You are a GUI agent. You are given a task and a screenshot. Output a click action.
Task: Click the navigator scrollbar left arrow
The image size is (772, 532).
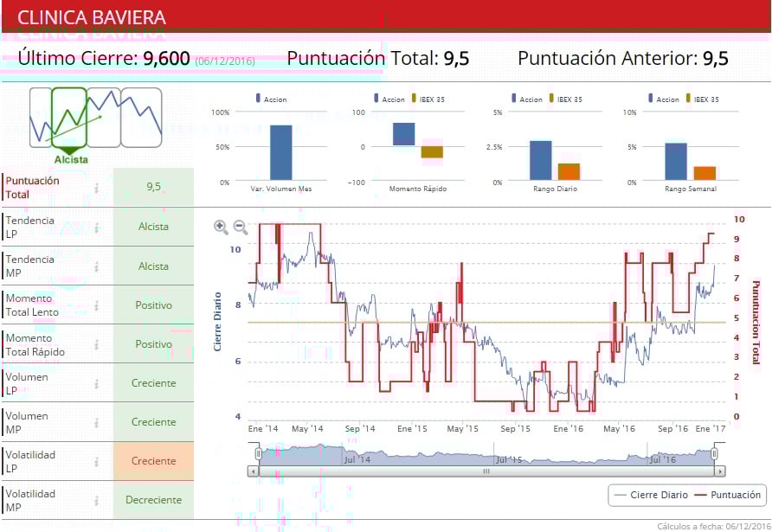253,471
